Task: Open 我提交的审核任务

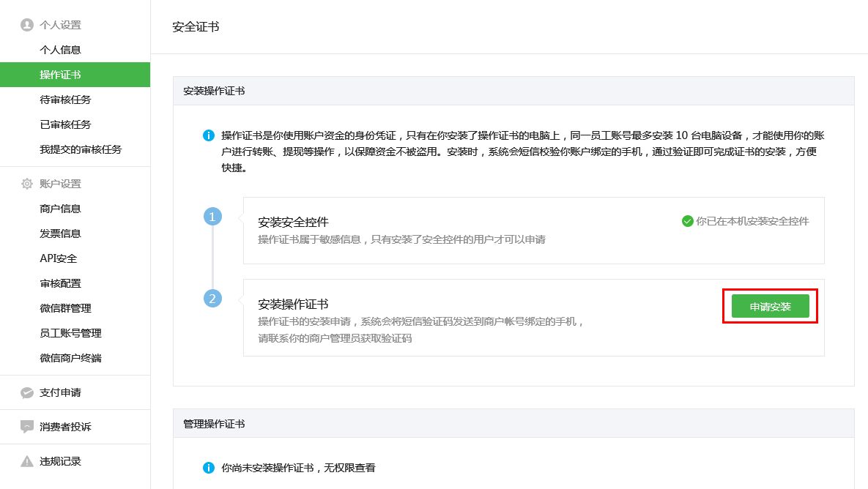Action: coord(81,149)
